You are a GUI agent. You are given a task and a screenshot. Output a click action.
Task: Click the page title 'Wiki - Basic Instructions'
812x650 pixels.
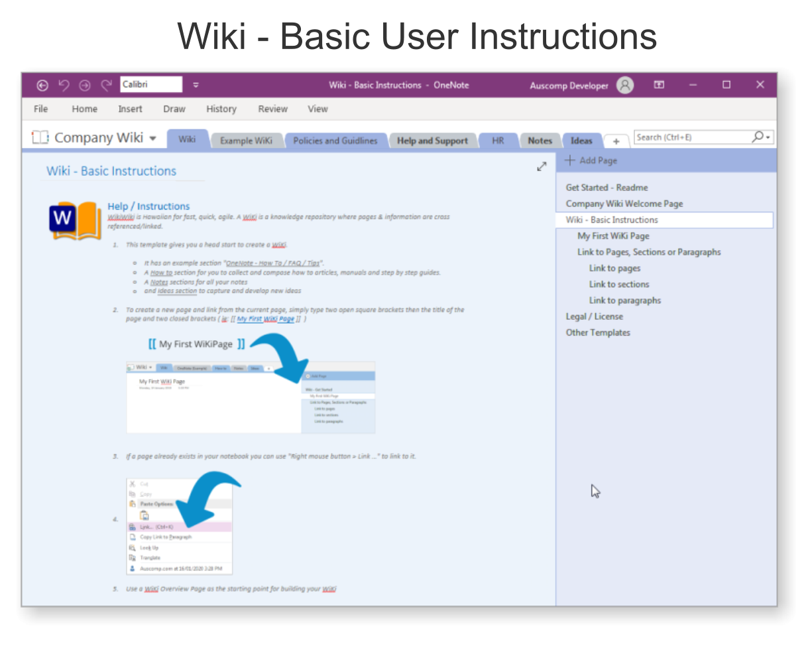click(111, 170)
